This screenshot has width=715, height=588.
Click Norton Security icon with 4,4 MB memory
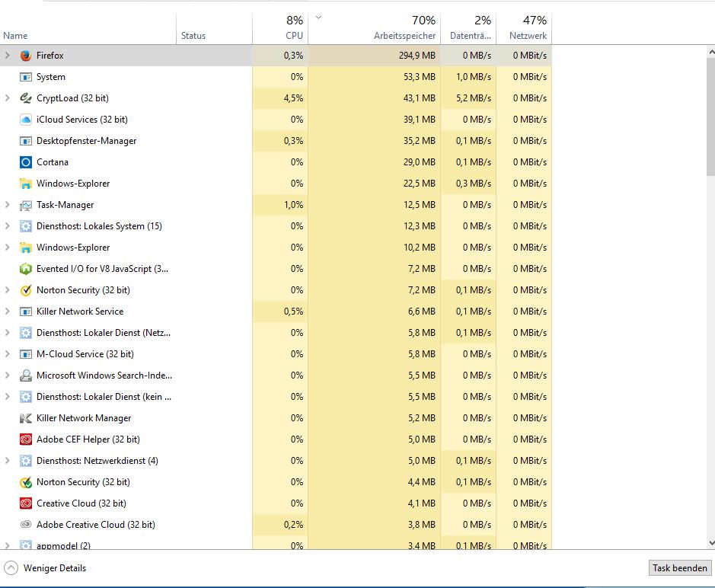click(x=26, y=482)
